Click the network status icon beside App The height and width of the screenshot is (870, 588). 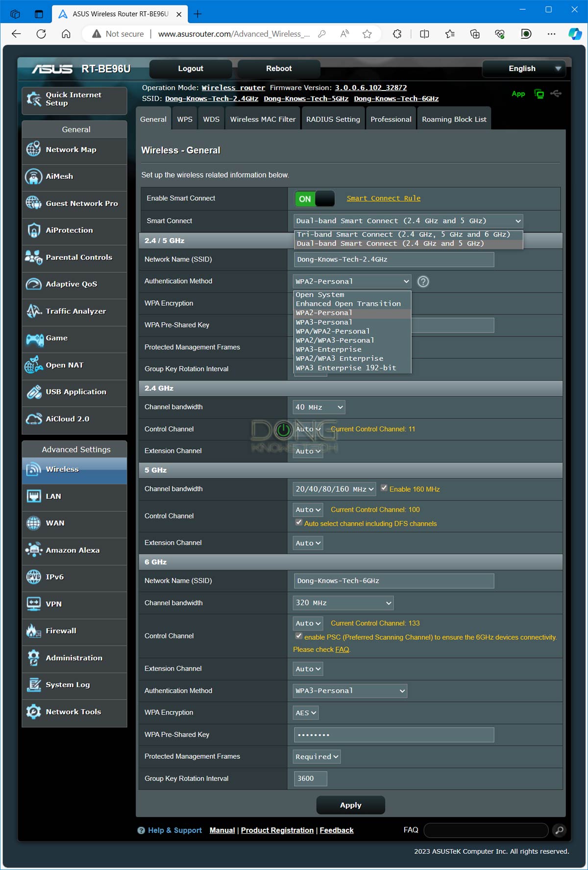point(539,94)
